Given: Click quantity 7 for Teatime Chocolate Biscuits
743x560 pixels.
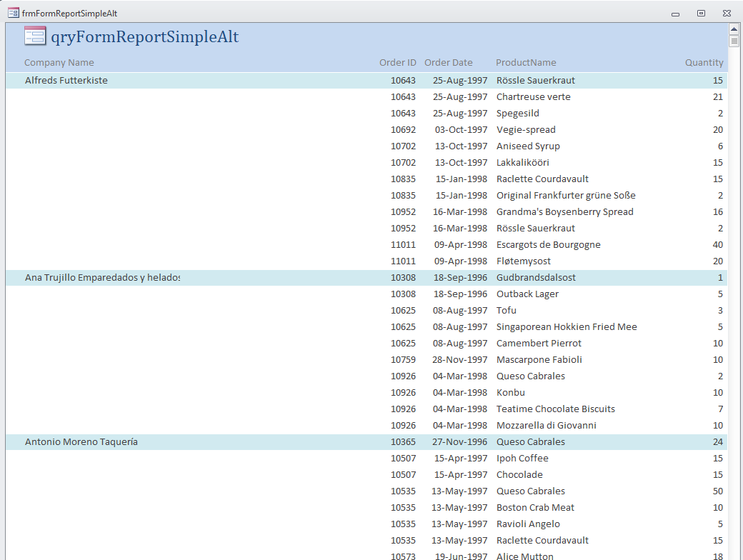Looking at the screenshot, I should click(720, 409).
